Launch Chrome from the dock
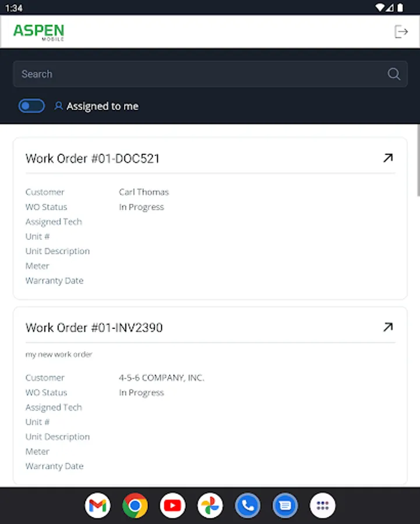 (135, 505)
